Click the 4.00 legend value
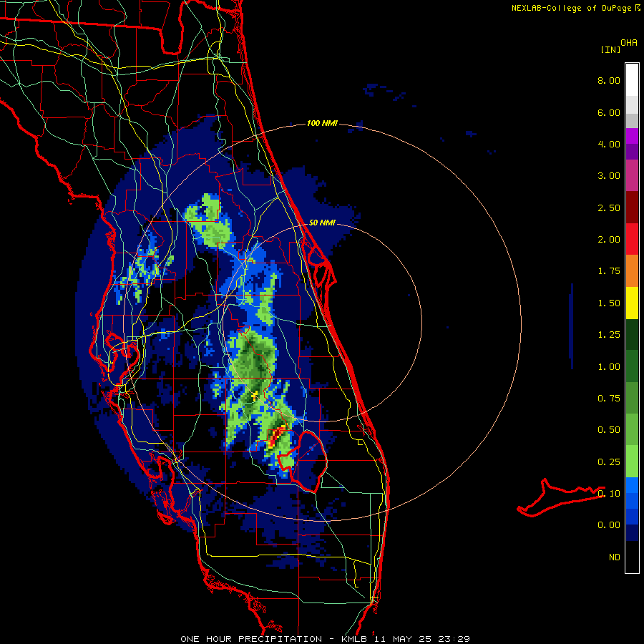Image resolution: width=644 pixels, height=644 pixels. [x=609, y=144]
